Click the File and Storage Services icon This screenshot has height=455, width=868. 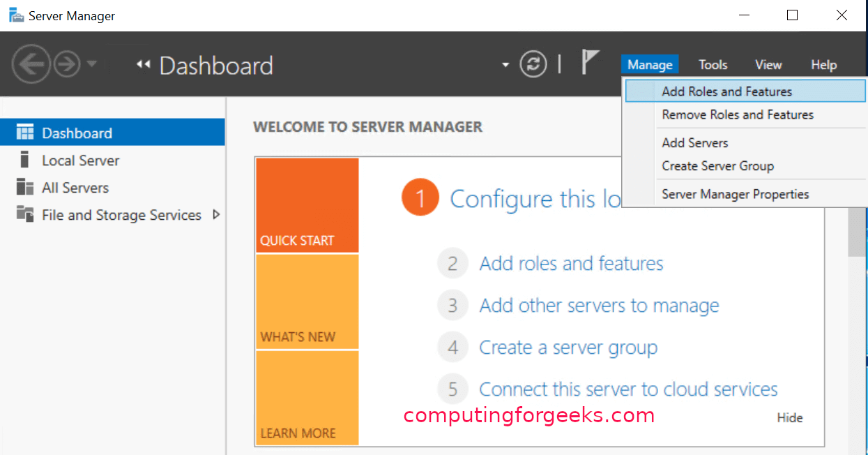point(25,214)
